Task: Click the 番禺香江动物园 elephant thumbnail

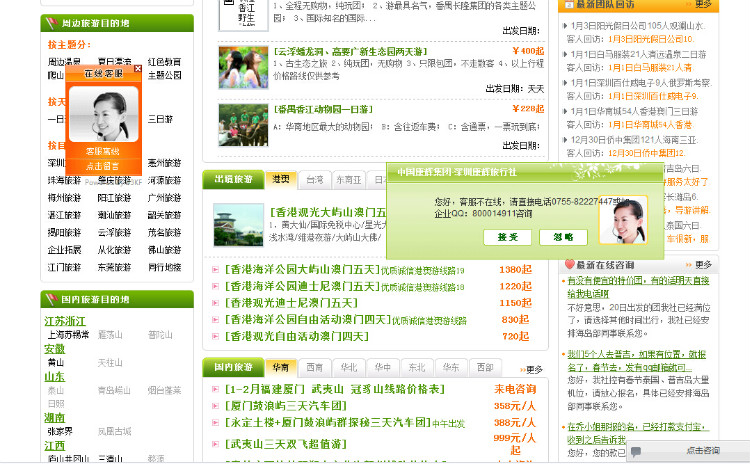Action: (243, 125)
